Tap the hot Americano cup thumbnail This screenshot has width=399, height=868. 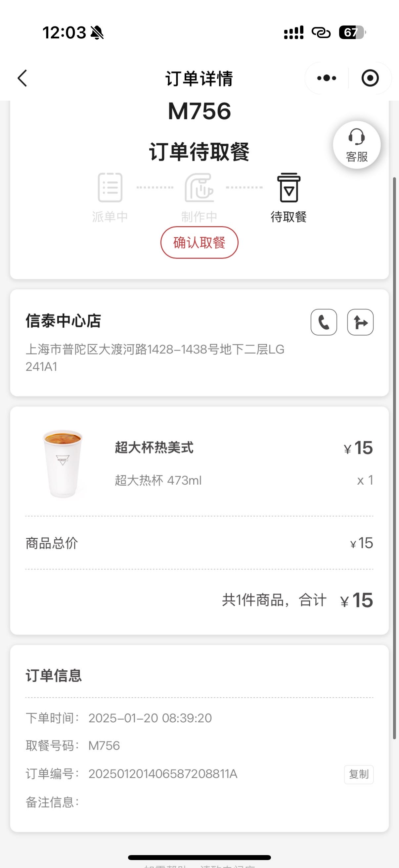pos(63,464)
